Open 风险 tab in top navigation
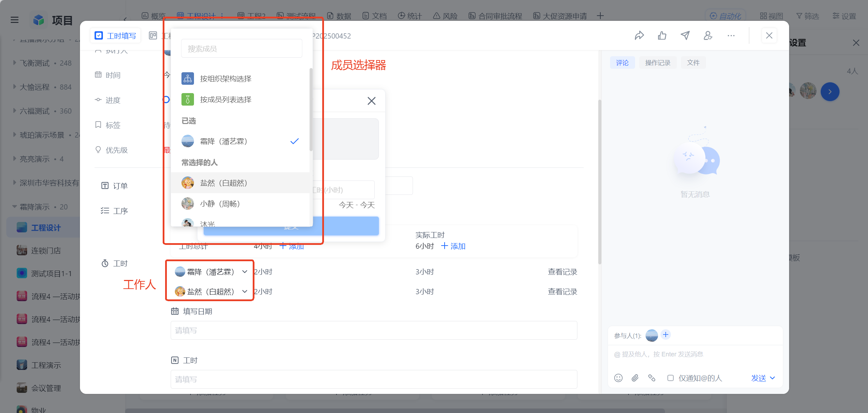Screen dimensions: 868x413 click(445, 16)
